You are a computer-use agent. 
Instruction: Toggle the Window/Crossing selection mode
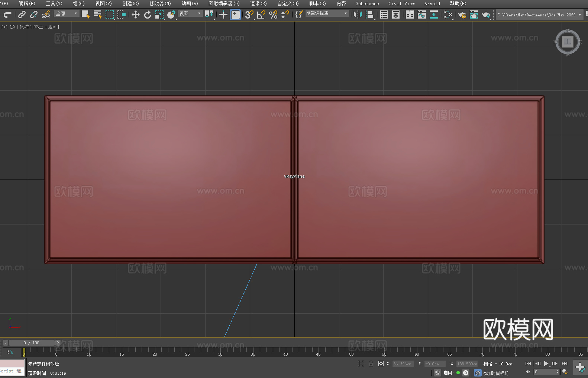(122, 14)
